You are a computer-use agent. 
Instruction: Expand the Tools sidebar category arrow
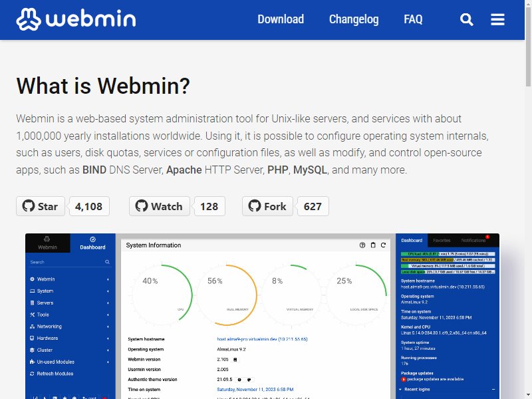[108, 315]
